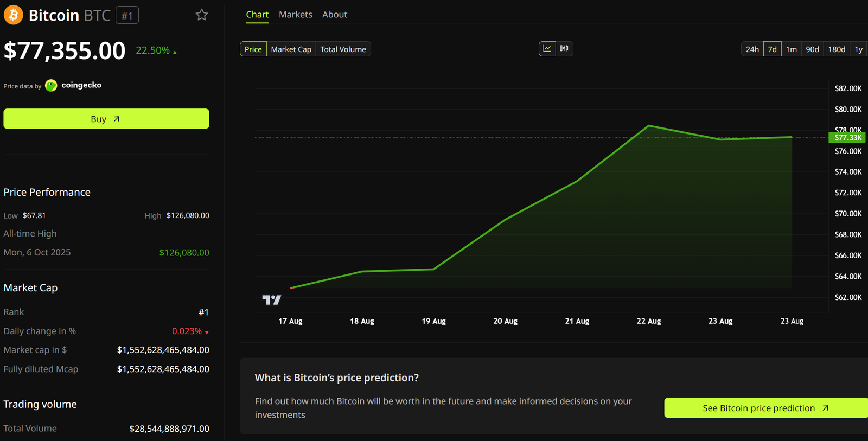Click the Bitcoin BTC title text
This screenshot has height=441, width=868.
(x=69, y=15)
